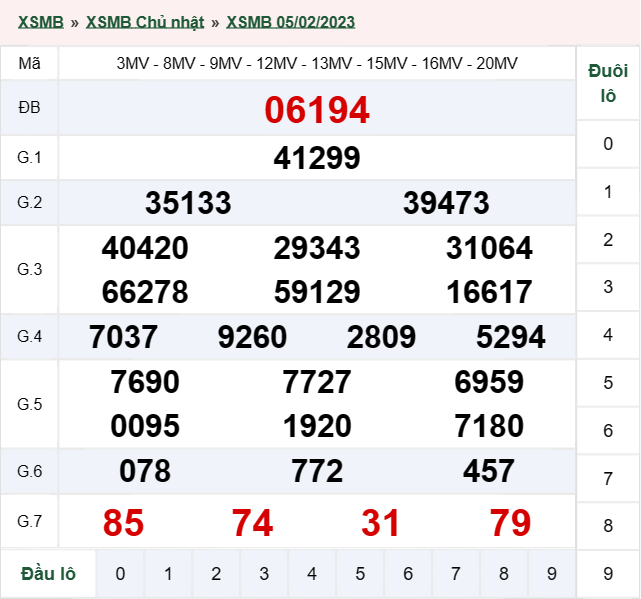
Task: Select Đầu lô digit 4
Action: 312,574
